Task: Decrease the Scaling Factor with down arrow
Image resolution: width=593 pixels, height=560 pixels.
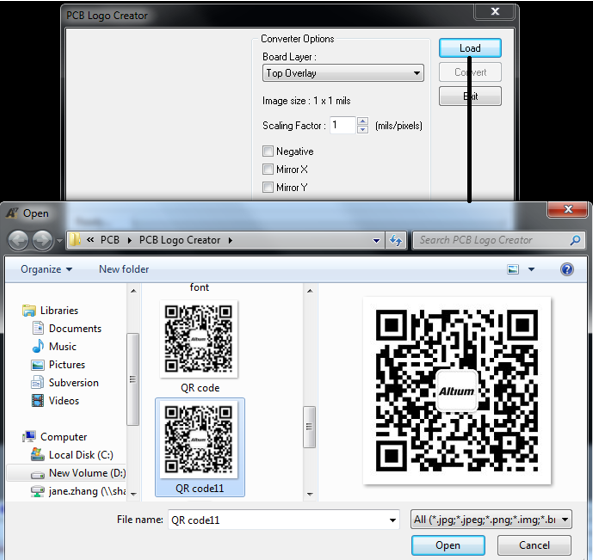Action: point(362,129)
